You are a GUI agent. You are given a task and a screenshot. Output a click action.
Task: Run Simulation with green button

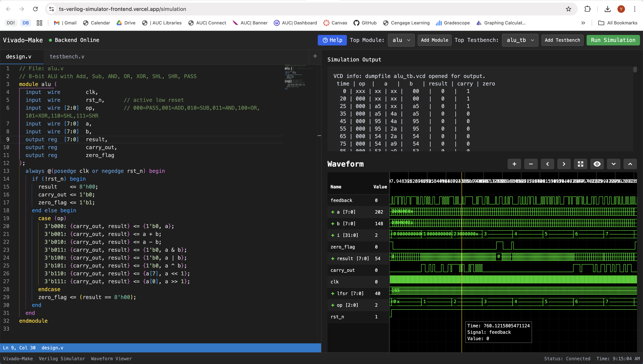(x=613, y=40)
